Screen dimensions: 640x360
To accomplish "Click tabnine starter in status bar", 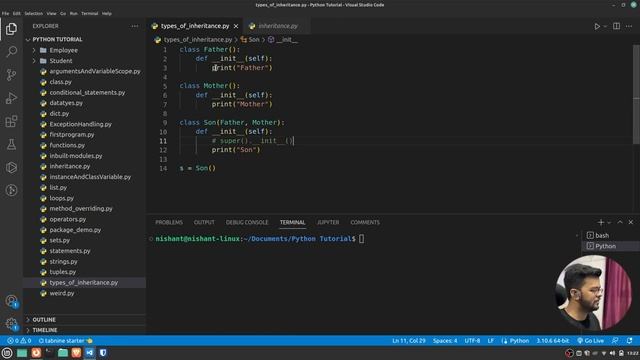I will coord(65,340).
